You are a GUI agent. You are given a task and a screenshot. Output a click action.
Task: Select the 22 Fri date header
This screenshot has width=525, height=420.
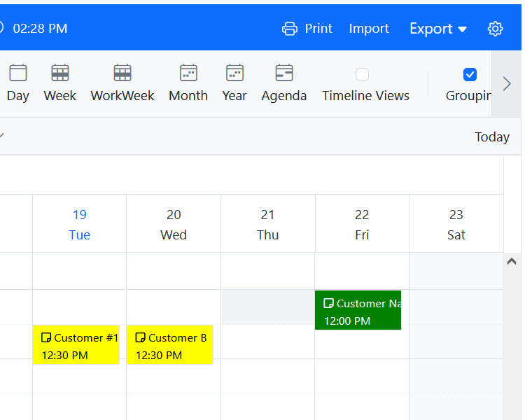pos(362,225)
